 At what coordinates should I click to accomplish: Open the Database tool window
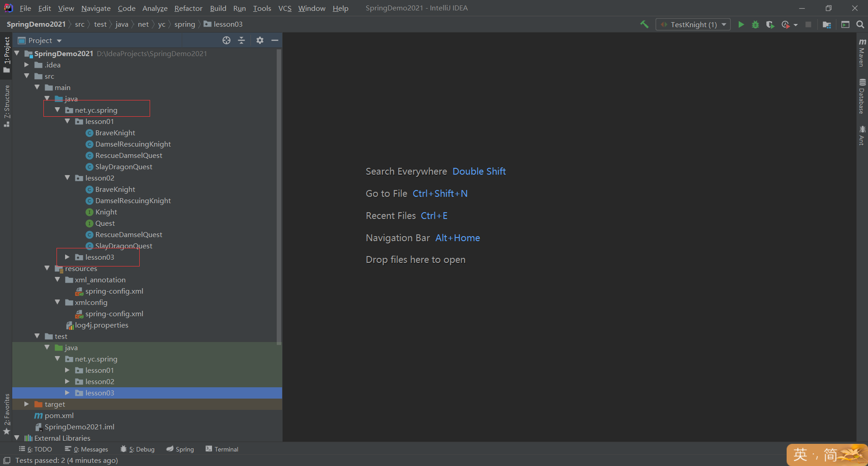tap(862, 96)
